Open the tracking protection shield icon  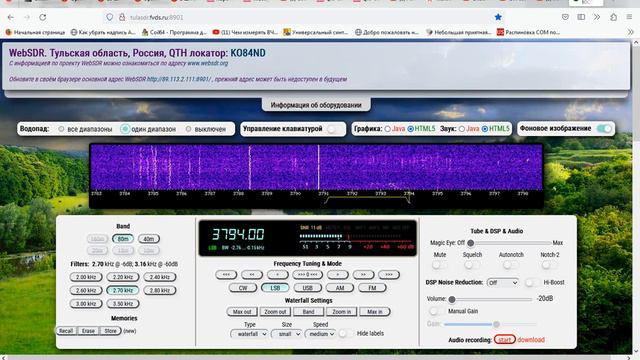pos(109,17)
